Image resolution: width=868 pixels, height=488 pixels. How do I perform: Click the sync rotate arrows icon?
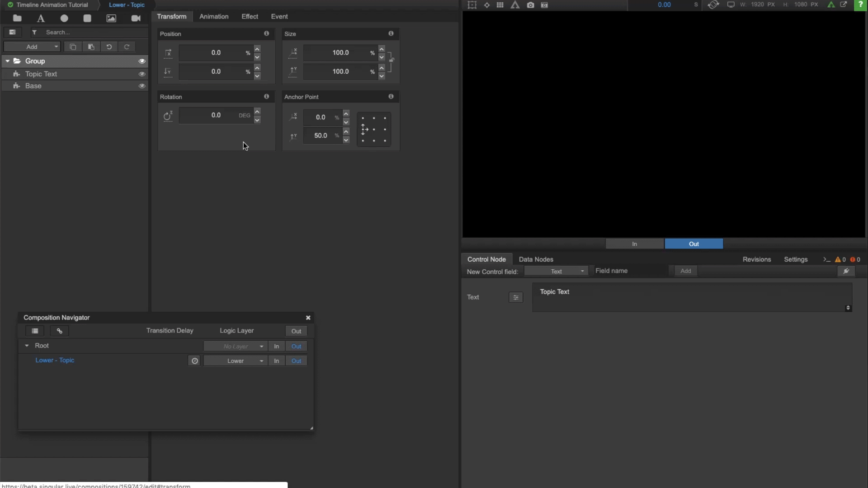713,5
